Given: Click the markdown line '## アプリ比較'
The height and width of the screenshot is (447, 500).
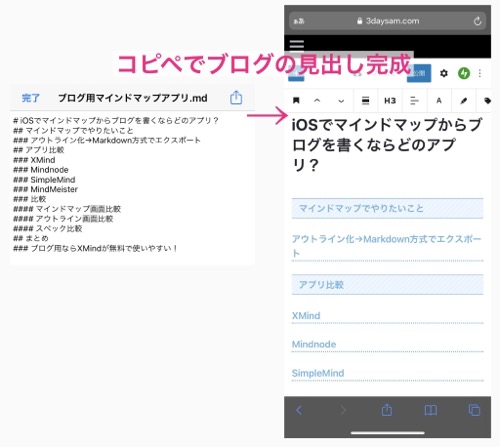Looking at the screenshot, I should pos(39,150).
